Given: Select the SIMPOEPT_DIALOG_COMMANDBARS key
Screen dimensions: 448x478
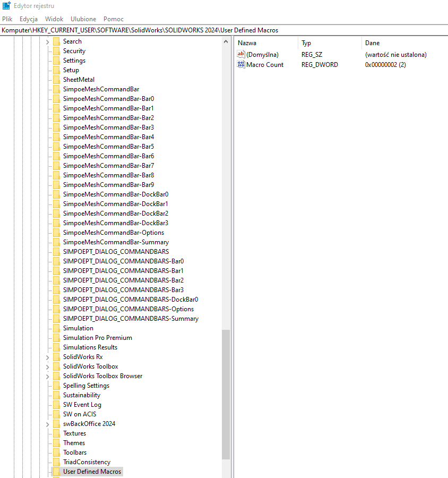Looking at the screenshot, I should [116, 252].
